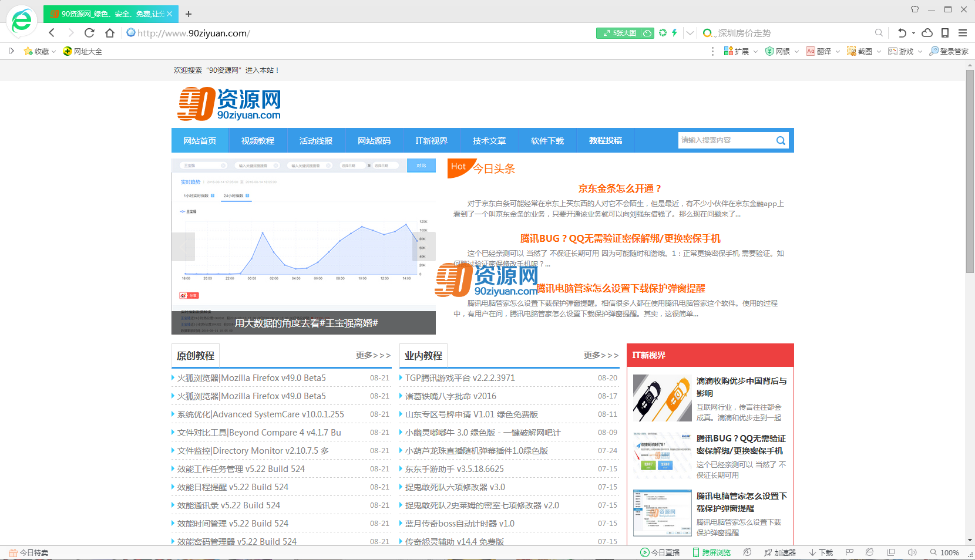Select 网站首页 in site navigation
Viewport: 975px width, 560px height.
pos(200,141)
